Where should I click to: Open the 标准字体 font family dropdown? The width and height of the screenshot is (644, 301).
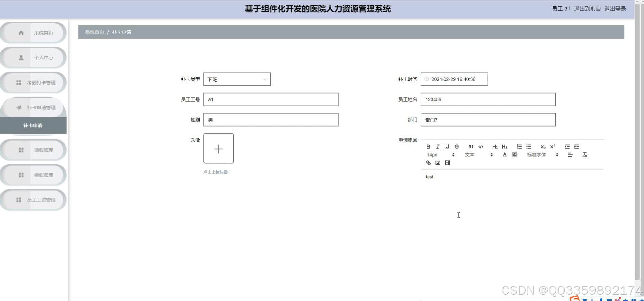tap(542, 155)
